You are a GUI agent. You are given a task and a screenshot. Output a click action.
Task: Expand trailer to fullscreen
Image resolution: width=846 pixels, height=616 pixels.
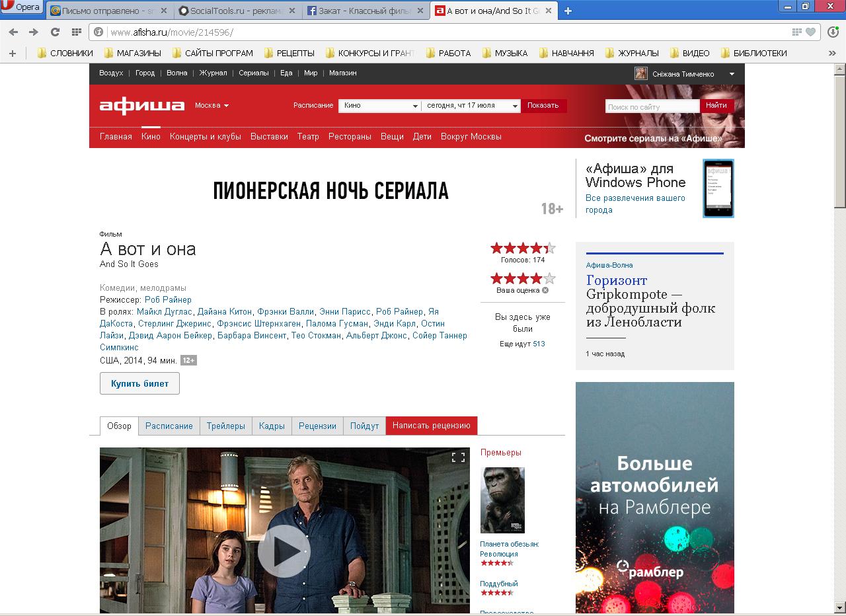click(458, 457)
